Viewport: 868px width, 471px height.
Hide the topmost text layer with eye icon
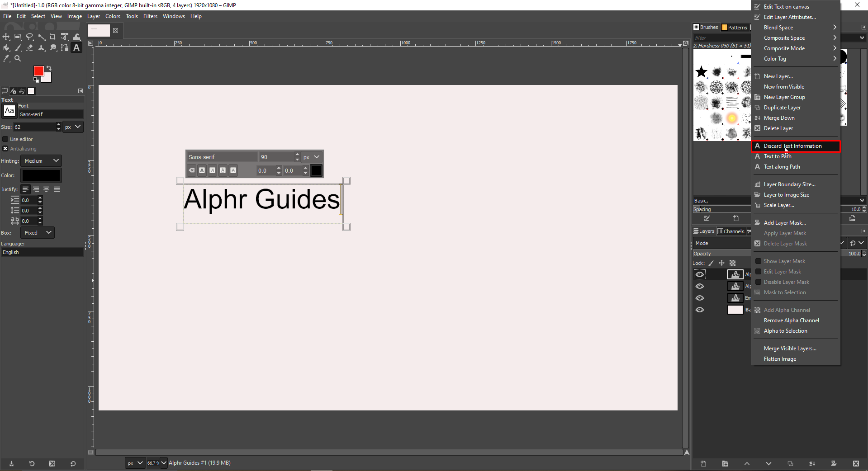[700, 274]
